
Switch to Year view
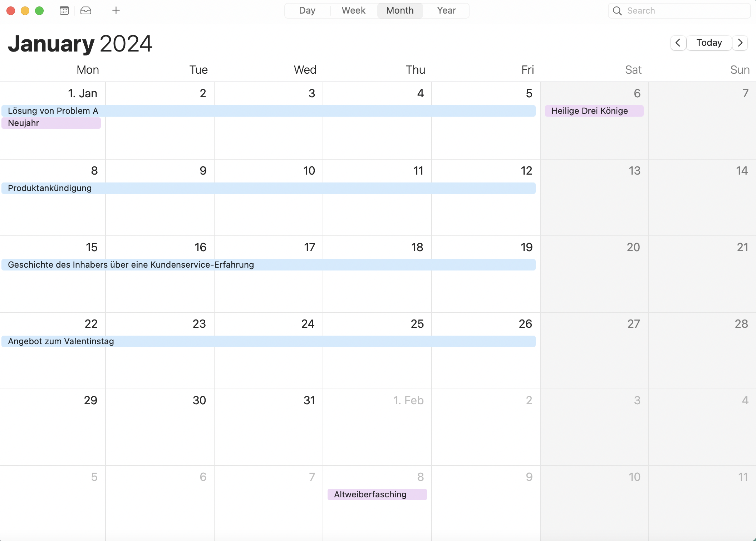point(446,10)
